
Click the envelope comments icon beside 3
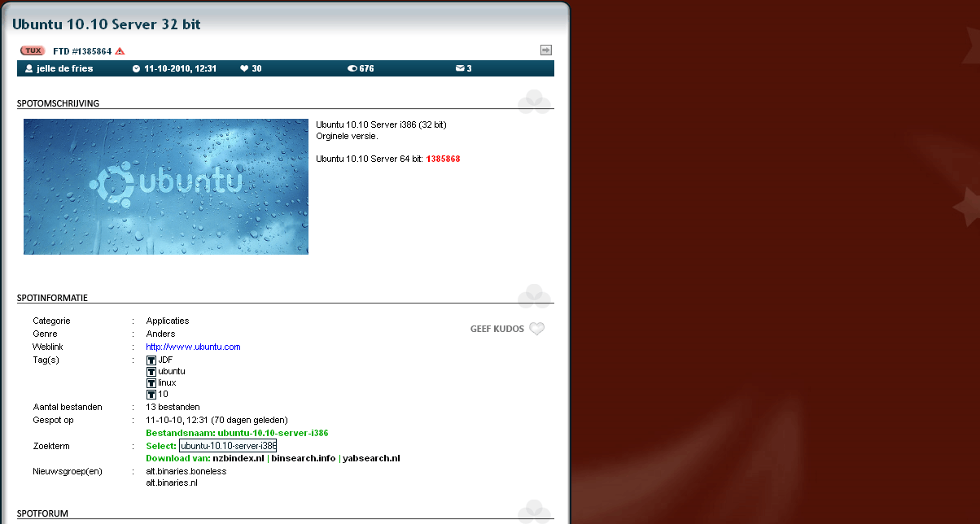[460, 68]
